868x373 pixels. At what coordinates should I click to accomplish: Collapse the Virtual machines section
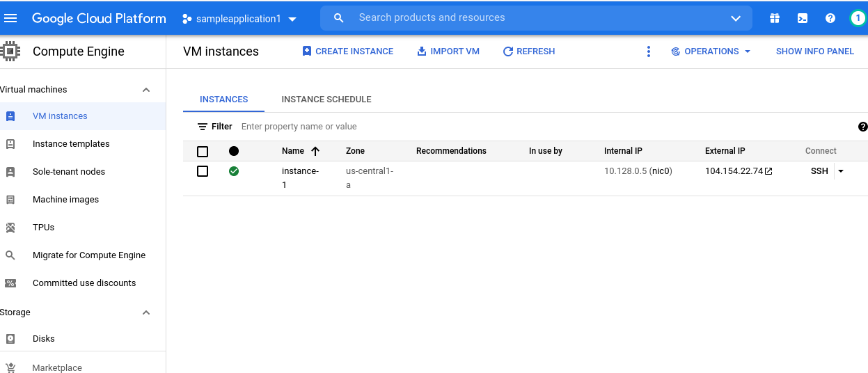pyautogui.click(x=146, y=90)
